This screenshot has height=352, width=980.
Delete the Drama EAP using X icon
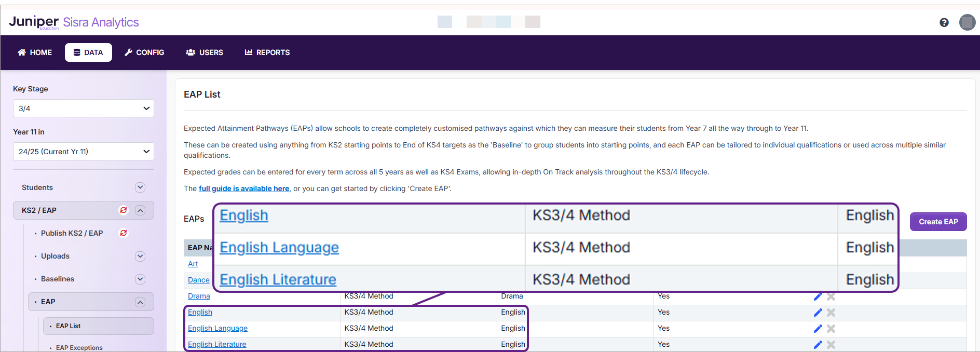(x=831, y=296)
